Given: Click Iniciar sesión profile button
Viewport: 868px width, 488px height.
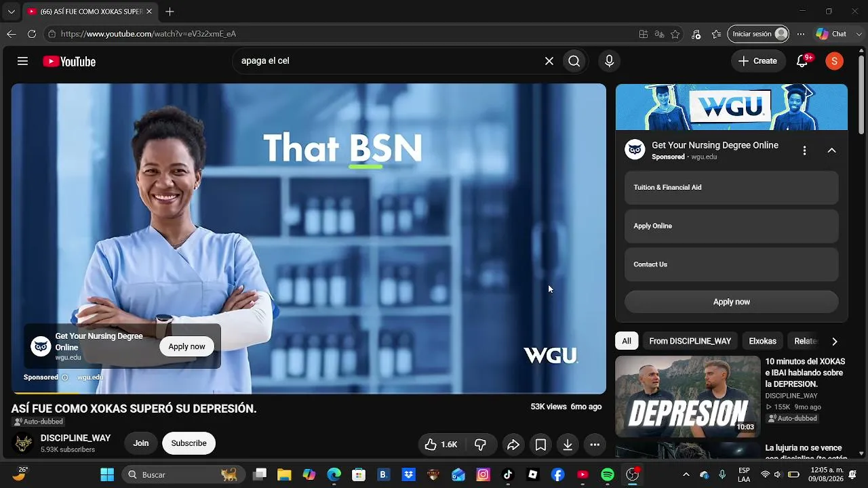Looking at the screenshot, I should pyautogui.click(x=758, y=34).
